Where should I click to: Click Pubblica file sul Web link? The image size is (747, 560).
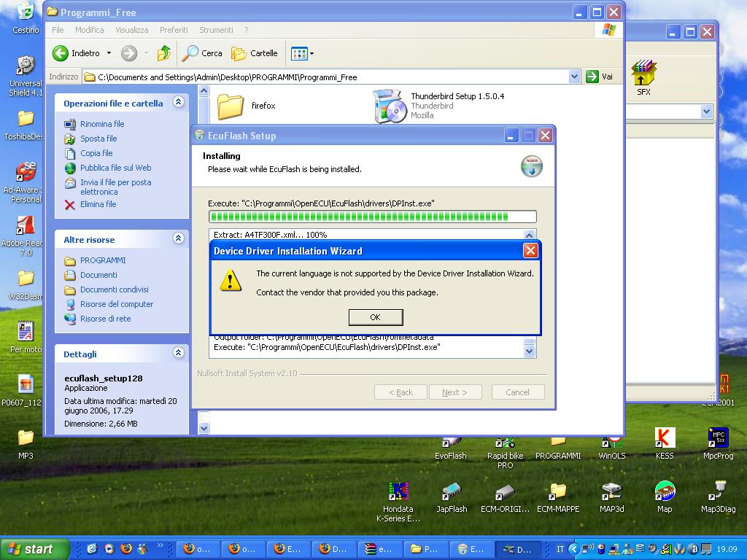pyautogui.click(x=116, y=168)
